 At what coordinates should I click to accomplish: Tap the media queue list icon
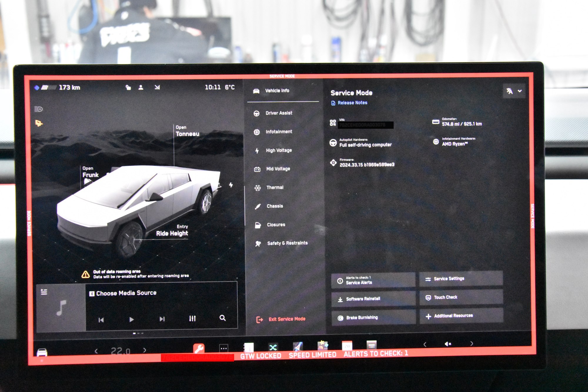click(x=44, y=292)
